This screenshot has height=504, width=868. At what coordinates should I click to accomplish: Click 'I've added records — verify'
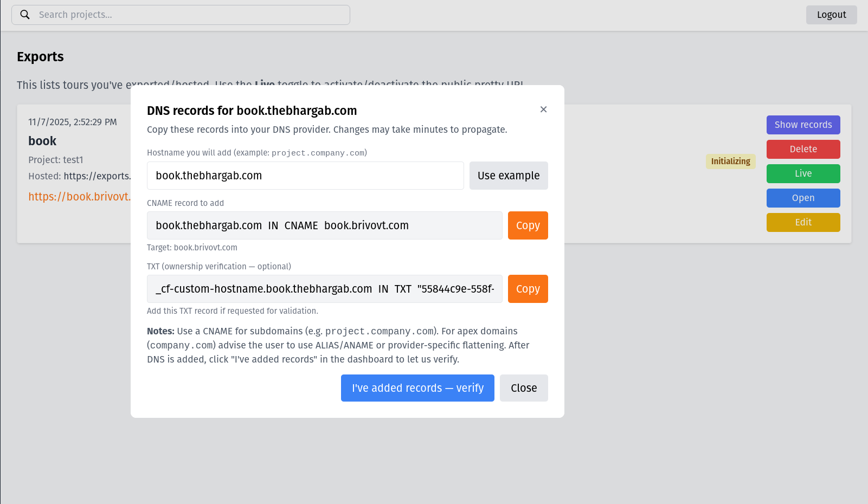pyautogui.click(x=417, y=387)
